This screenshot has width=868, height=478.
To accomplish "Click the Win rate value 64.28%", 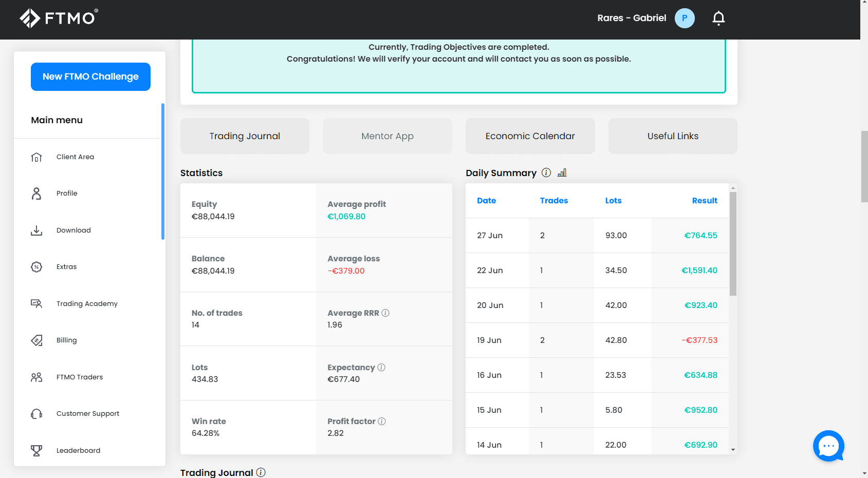I will coord(206,433).
